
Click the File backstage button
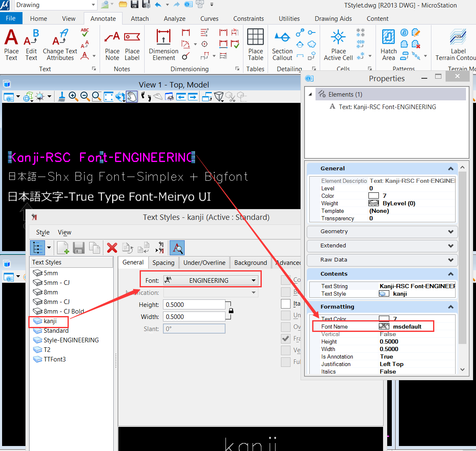pos(10,18)
